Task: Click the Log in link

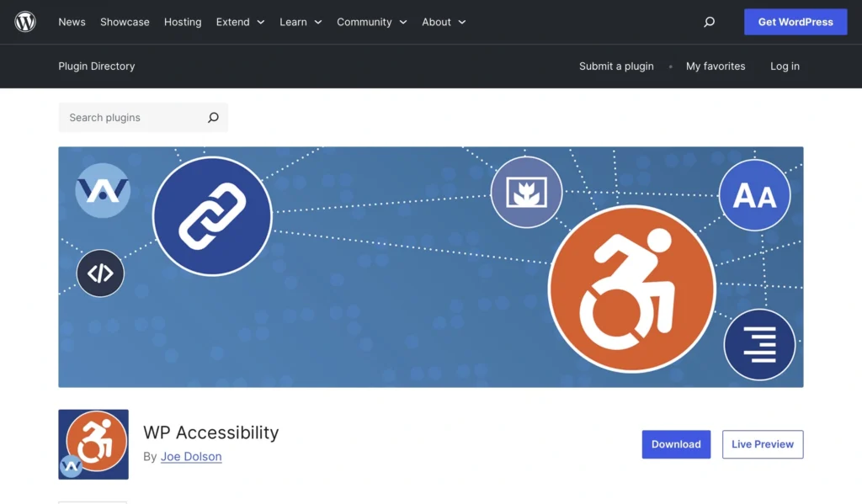Action: 785,66
